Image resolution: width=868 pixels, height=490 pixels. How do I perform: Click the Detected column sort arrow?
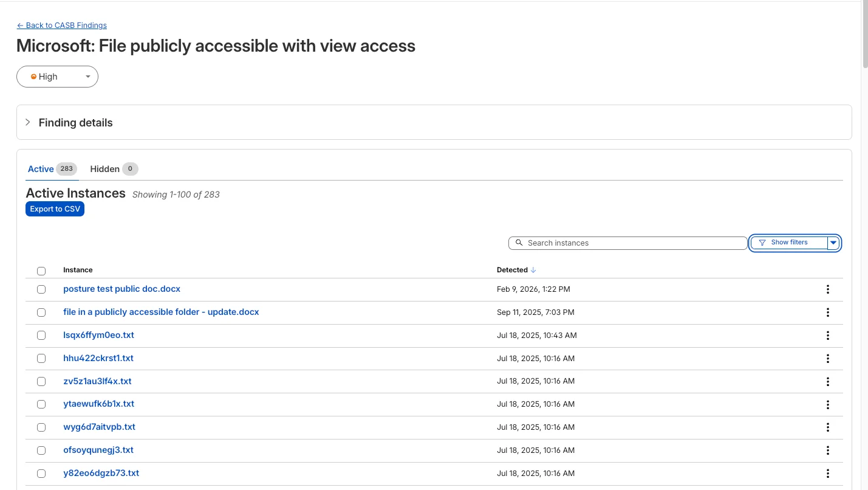533,270
